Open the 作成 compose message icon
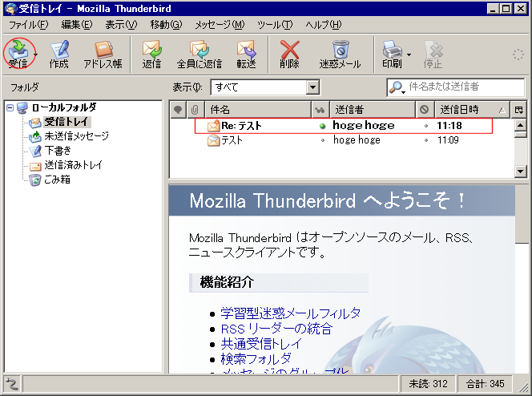Image resolution: width=532 pixels, height=396 pixels. point(59,49)
